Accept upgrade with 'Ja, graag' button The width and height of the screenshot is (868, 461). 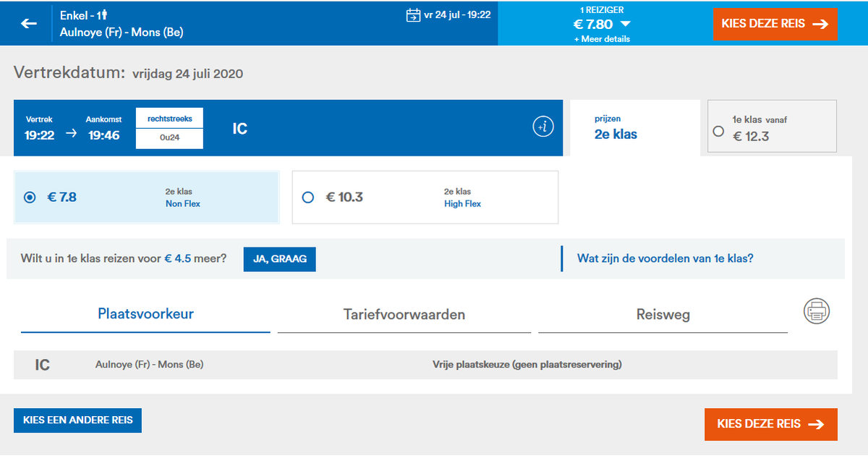(x=280, y=259)
